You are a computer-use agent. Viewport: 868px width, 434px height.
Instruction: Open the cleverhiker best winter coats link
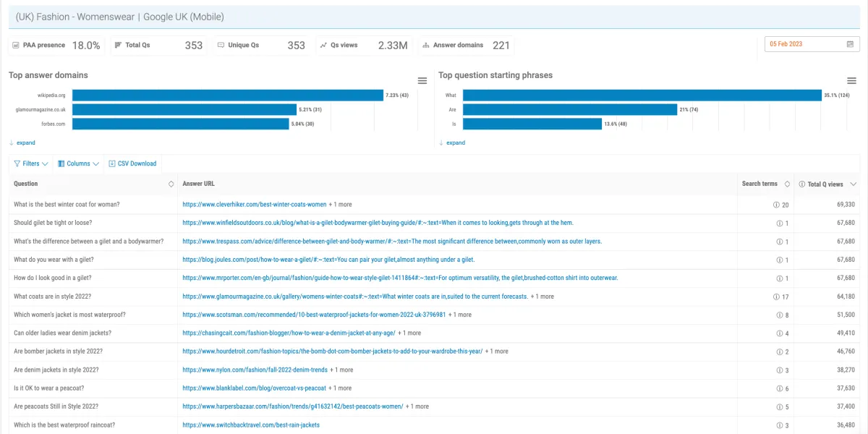coord(255,205)
